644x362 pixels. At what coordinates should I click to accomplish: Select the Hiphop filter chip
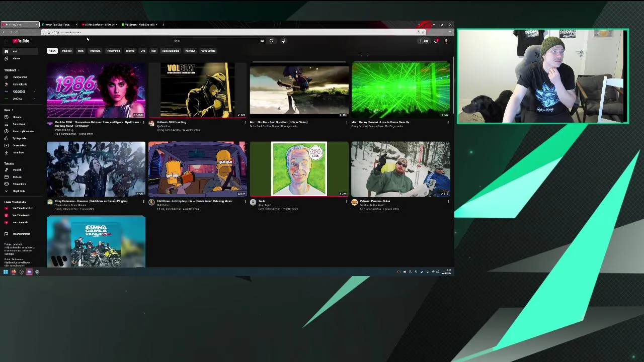[130, 51]
